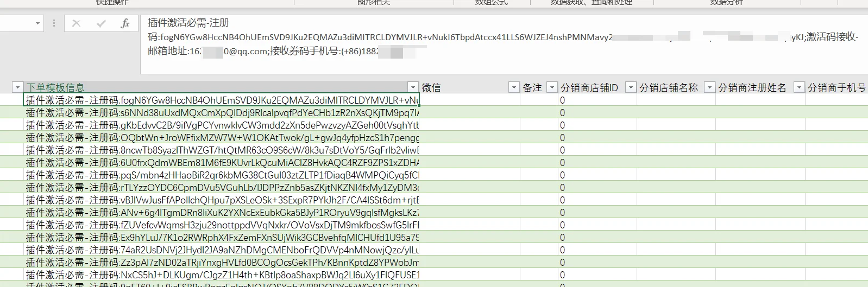The height and width of the screenshot is (287, 868).
Task: Select the 0 value in the NxCS5hJ row
Action: point(597,275)
